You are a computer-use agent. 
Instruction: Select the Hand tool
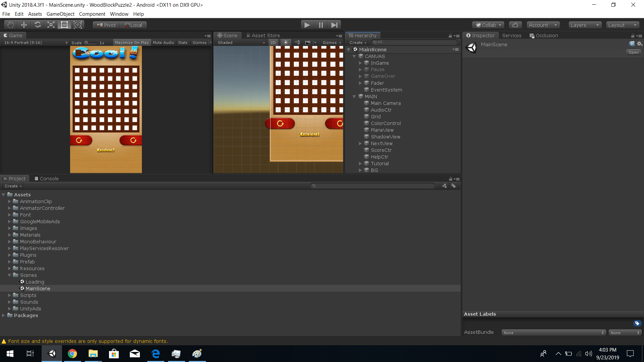click(10, 25)
